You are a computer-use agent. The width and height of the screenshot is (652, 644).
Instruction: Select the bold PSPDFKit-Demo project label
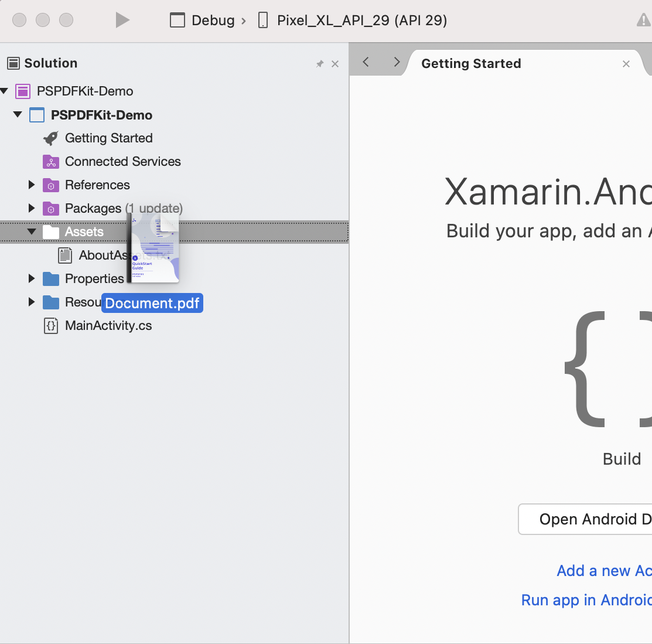coord(101,115)
